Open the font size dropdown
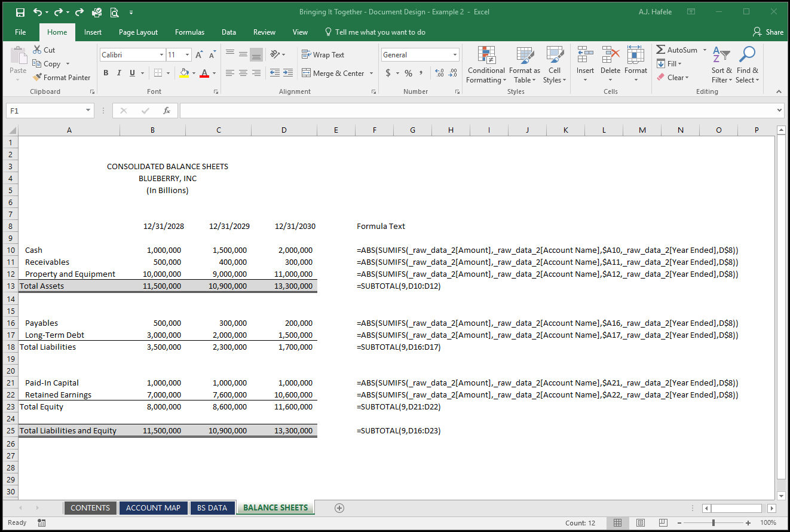This screenshot has width=790, height=532. (x=187, y=55)
